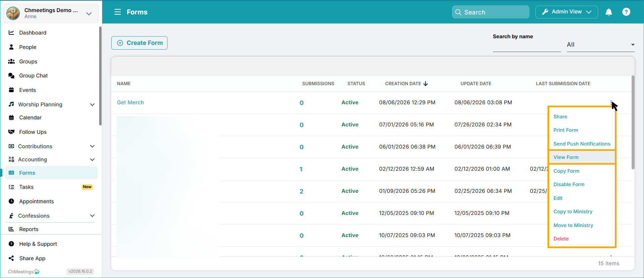Viewport: 644px width, 278px height.
Task: Click the church logo avatar
Action: tap(13, 13)
